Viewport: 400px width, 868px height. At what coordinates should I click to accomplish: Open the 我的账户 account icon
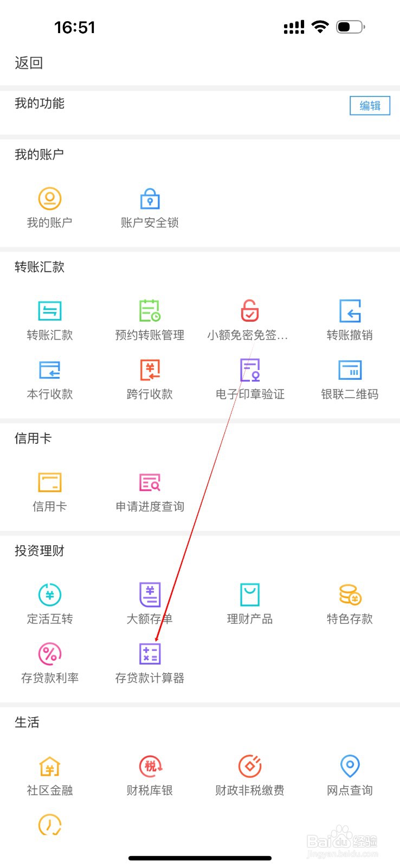click(49, 199)
